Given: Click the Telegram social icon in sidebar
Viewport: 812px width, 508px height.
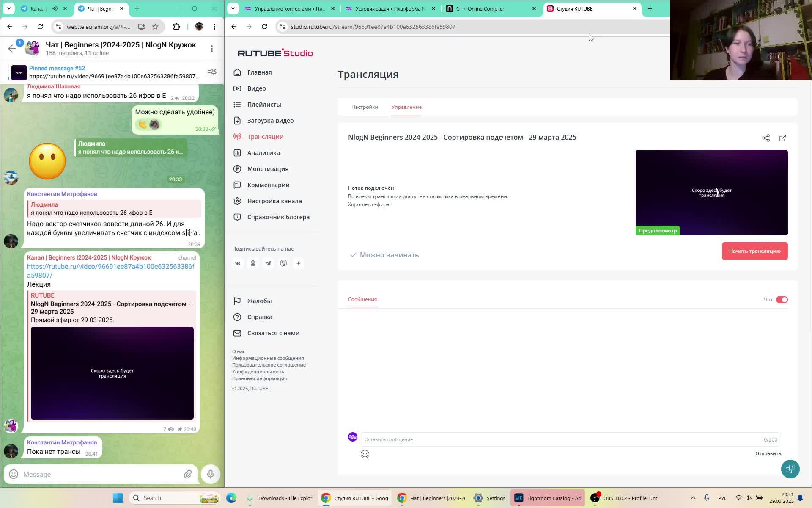Looking at the screenshot, I should pyautogui.click(x=268, y=263).
